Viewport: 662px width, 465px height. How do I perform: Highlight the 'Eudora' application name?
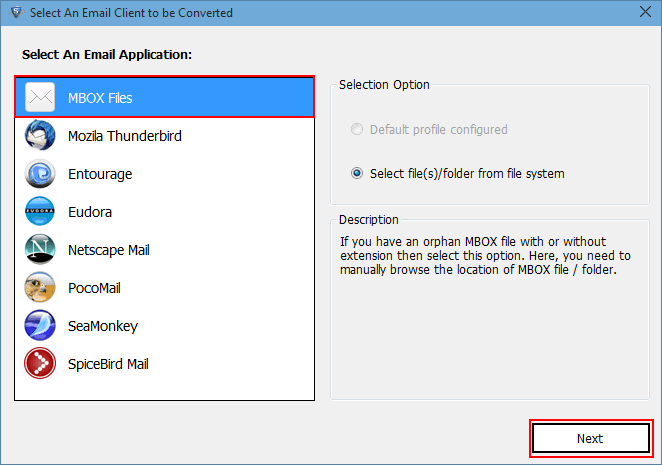pos(90,212)
